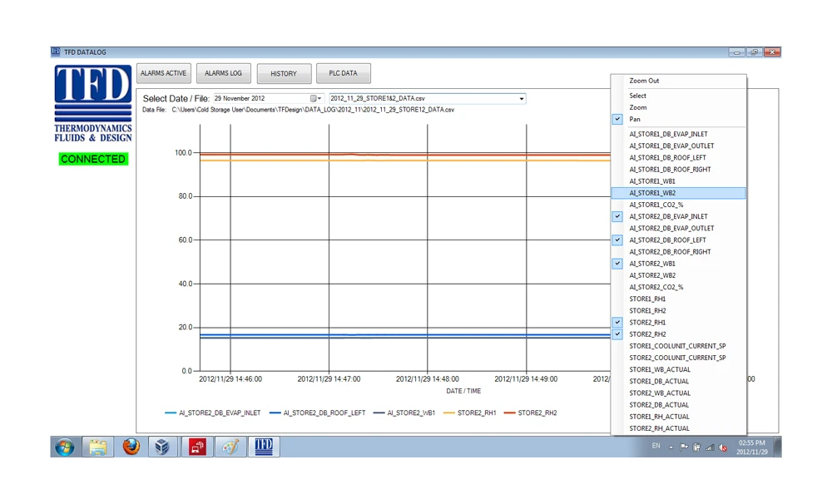Select the Select mode menu entry

(x=638, y=96)
